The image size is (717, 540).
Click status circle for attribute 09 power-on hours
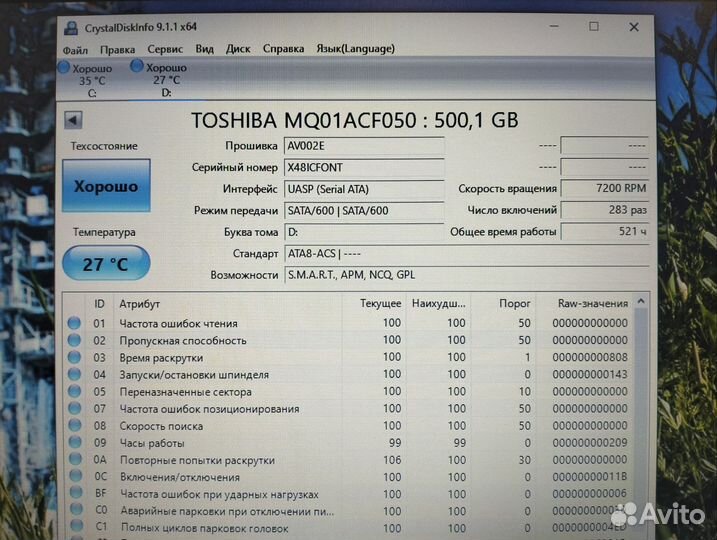pos(74,443)
